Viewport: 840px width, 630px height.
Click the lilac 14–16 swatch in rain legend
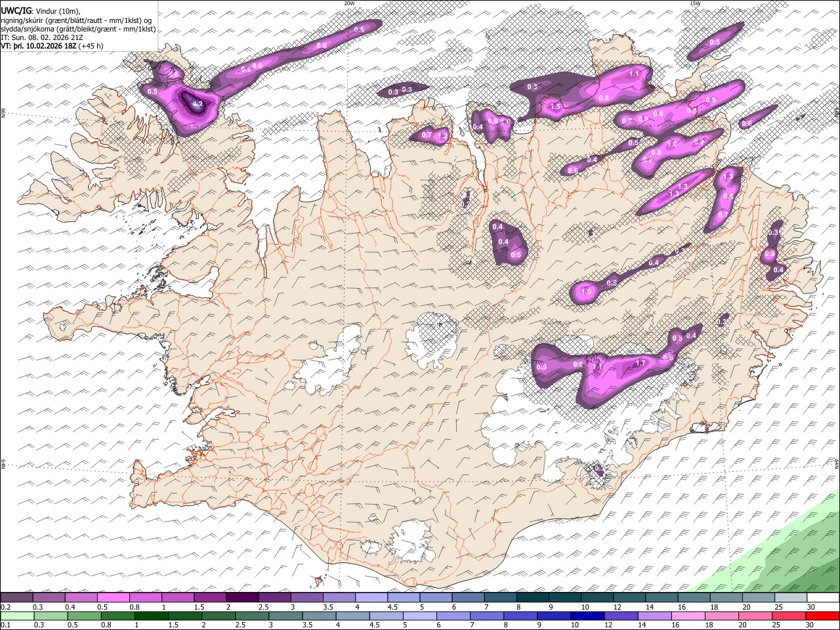(655, 616)
